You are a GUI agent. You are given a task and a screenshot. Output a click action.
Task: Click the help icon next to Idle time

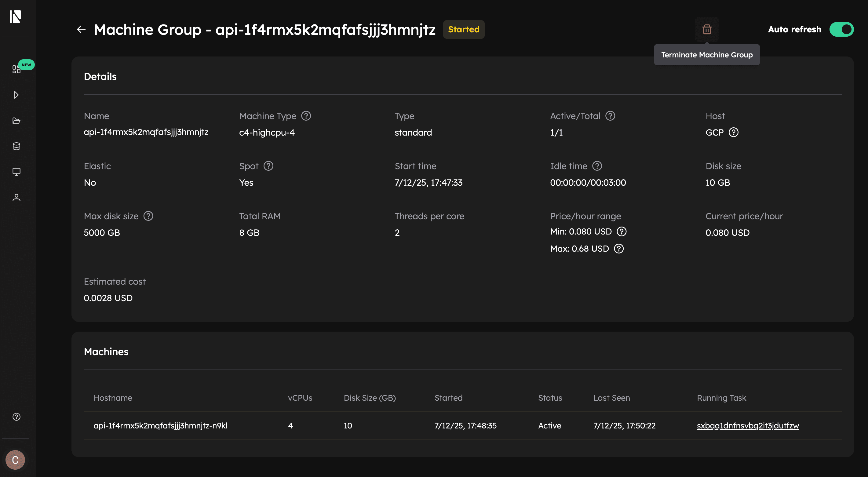(597, 166)
